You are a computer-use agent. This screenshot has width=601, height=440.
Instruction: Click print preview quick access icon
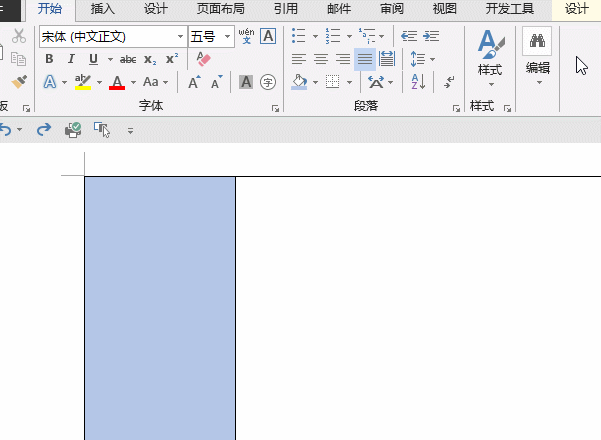[73, 130]
